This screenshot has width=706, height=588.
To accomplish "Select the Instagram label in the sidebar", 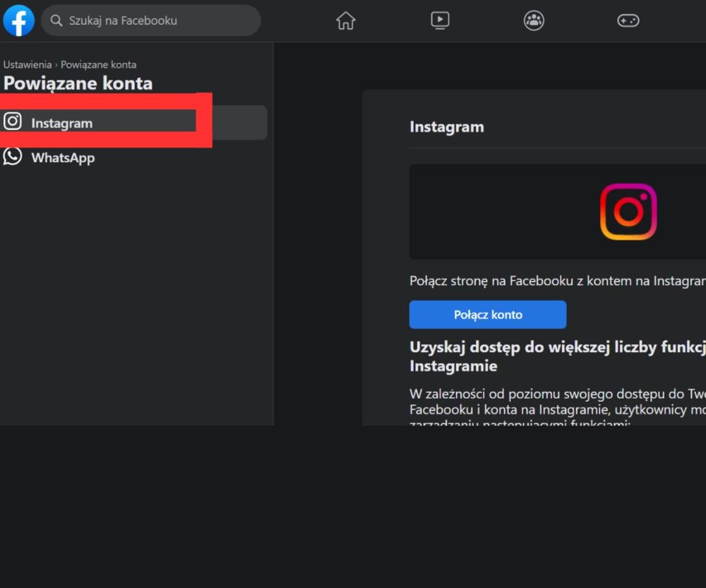I will (x=61, y=124).
